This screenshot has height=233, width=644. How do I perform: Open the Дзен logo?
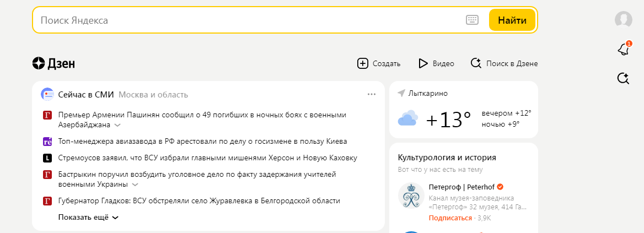click(53, 63)
